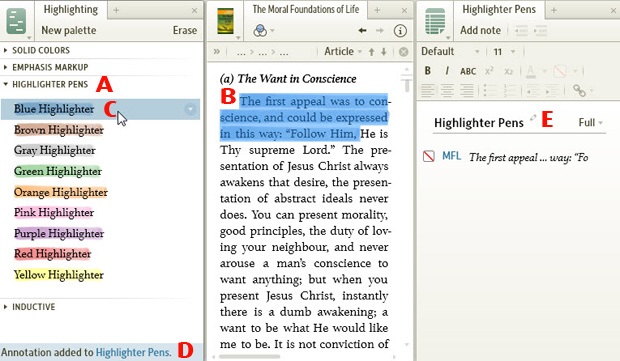Align note text right
This screenshot has height=361, width=620.
point(467,91)
